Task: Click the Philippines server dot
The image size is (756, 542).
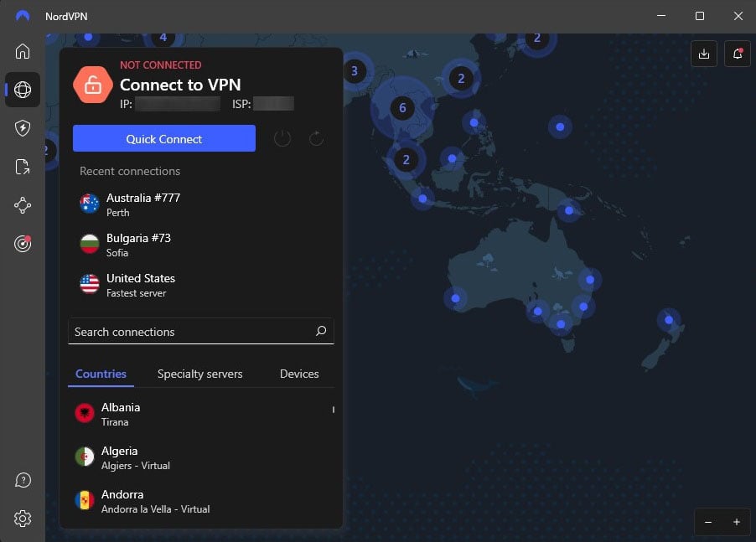Action: coord(474,123)
